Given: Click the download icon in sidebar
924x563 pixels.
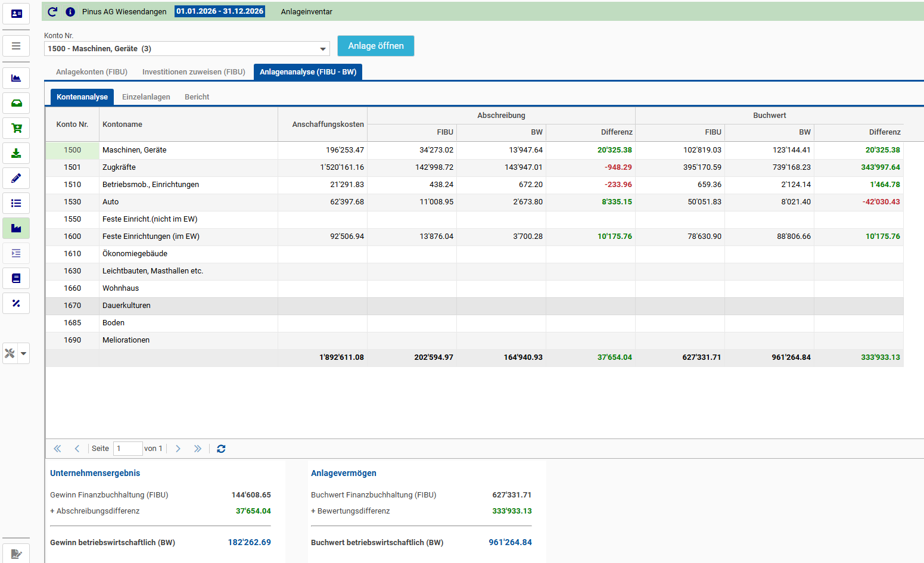Looking at the screenshot, I should click(16, 153).
